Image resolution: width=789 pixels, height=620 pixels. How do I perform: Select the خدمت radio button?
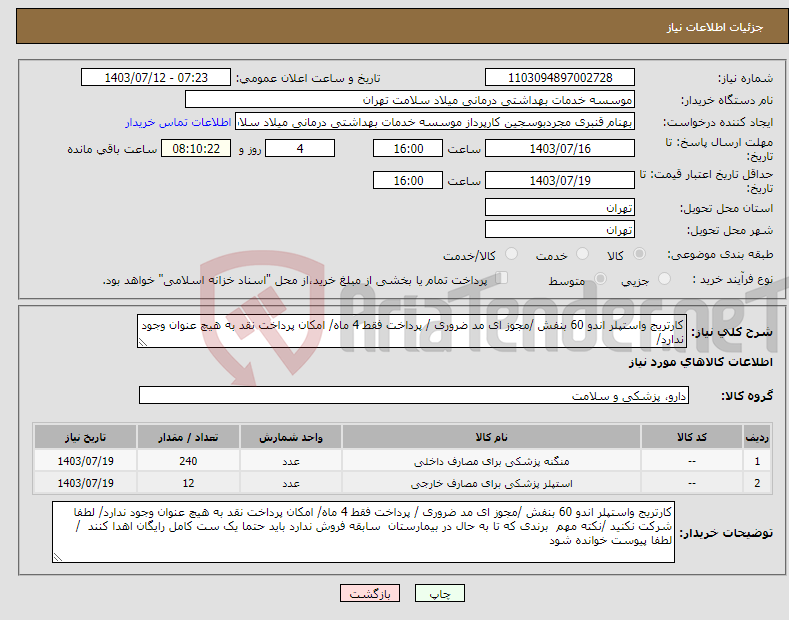coord(582,254)
